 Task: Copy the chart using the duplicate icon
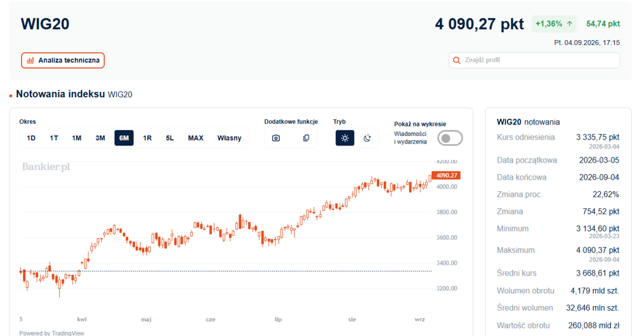(306, 138)
